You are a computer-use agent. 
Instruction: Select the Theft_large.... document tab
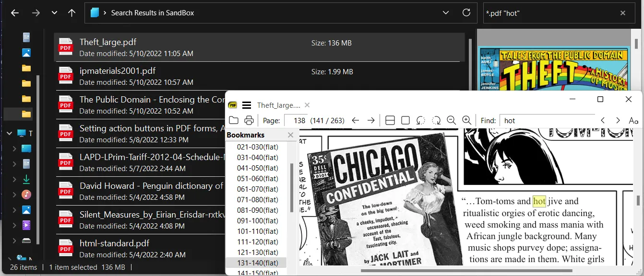(278, 105)
